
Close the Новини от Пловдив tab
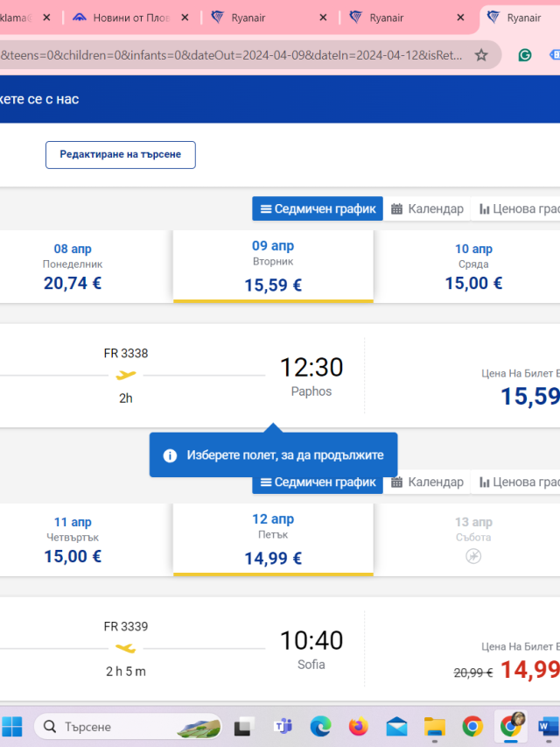[185, 18]
